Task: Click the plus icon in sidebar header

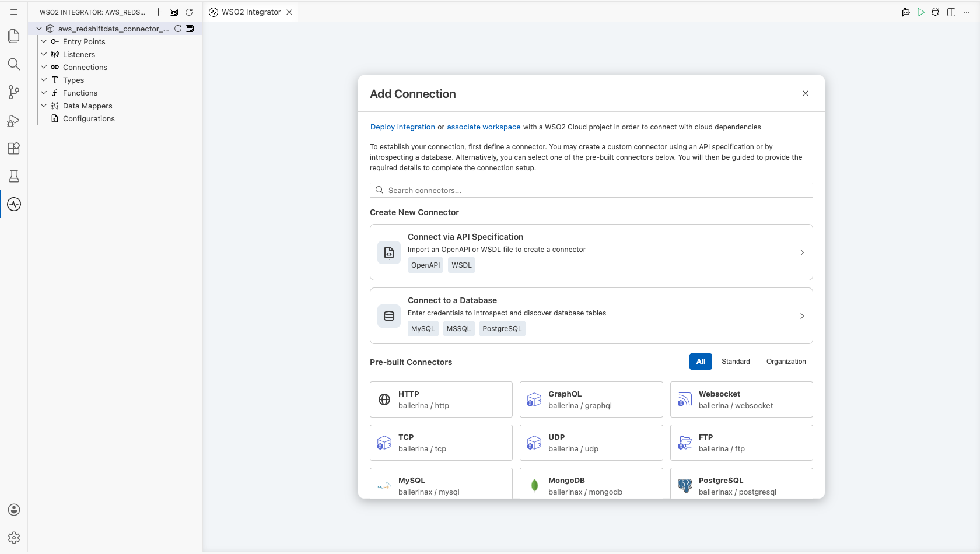Action: tap(158, 12)
